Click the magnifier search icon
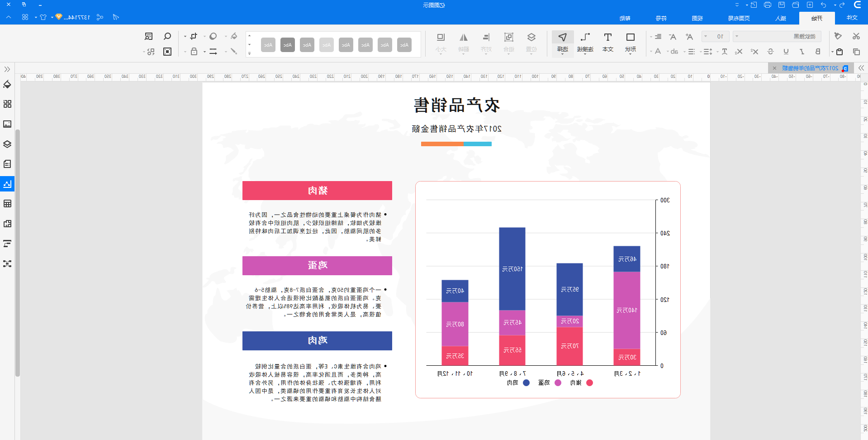The width and height of the screenshot is (868, 440). tap(167, 36)
